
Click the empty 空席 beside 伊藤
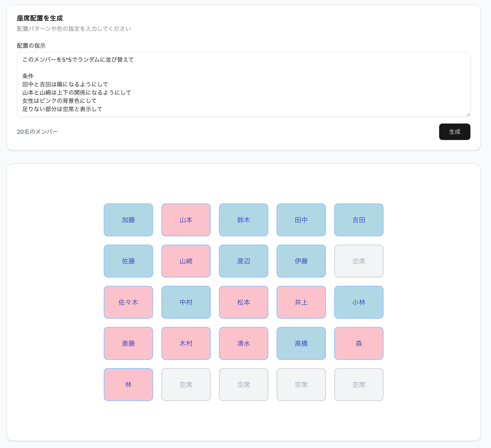coord(358,261)
